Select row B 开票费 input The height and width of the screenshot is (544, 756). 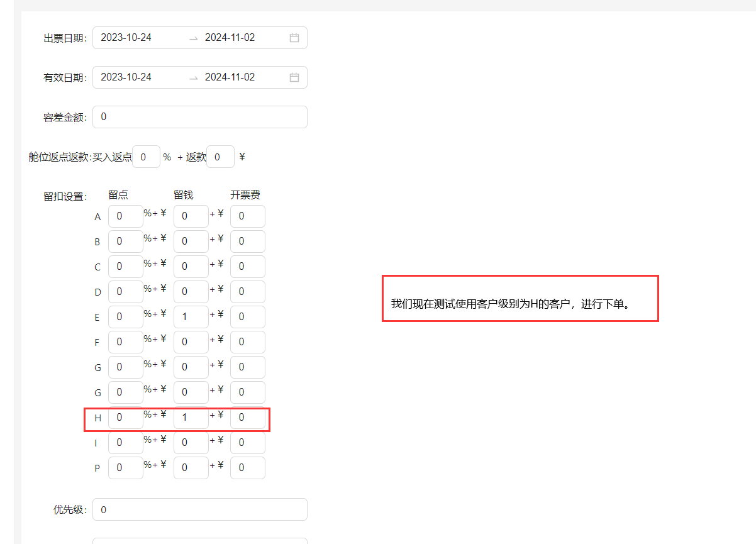coord(248,241)
